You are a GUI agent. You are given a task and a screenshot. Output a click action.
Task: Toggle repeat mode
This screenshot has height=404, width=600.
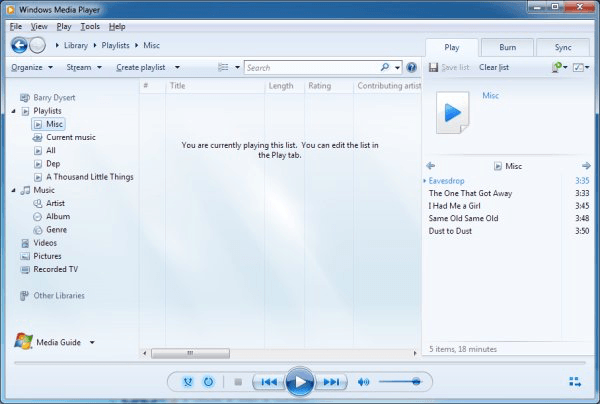click(208, 382)
